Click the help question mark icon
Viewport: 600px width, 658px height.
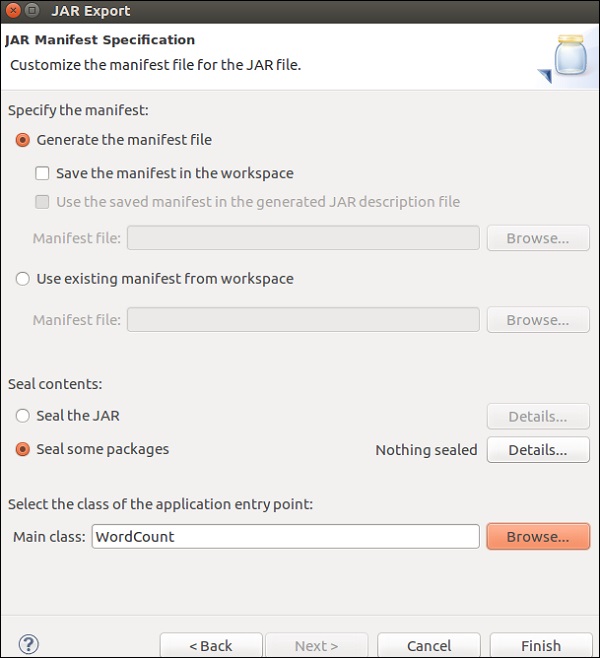(29, 644)
